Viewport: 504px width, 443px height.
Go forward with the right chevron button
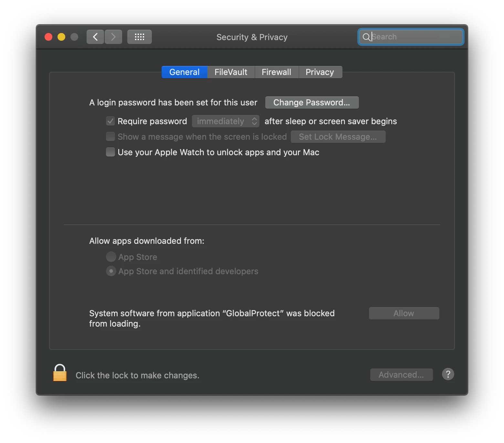(113, 37)
